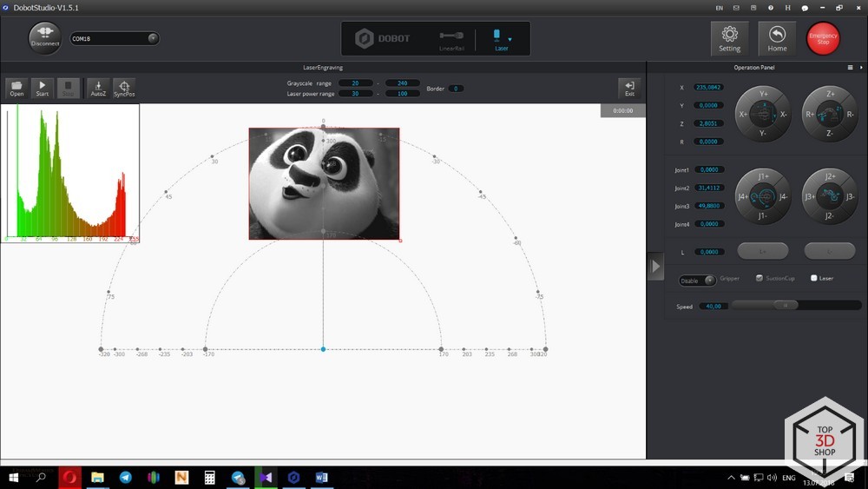Click the J2+ joint control
The height and width of the screenshot is (489, 868).
tap(830, 176)
